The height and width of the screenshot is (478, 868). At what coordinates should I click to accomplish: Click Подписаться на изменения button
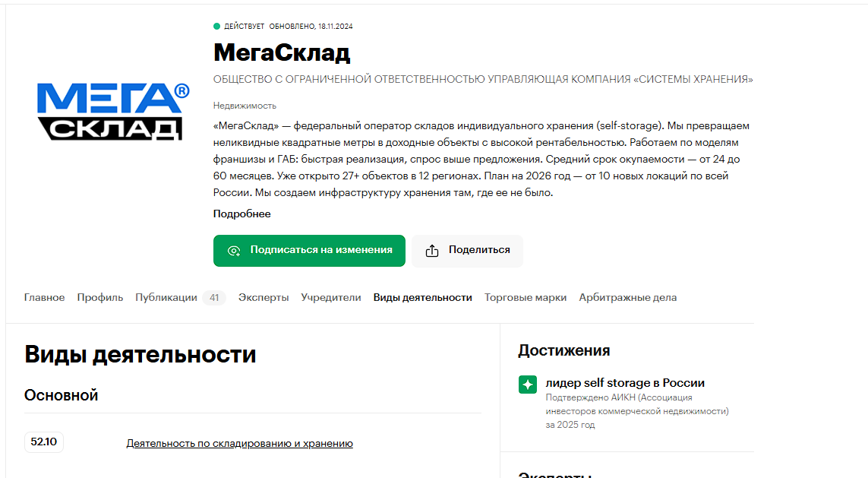coord(309,251)
